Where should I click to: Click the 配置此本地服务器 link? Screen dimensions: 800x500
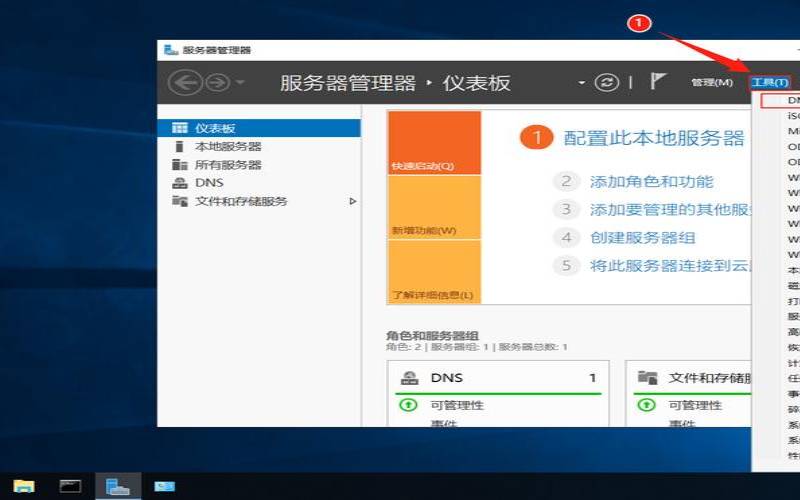click(x=653, y=138)
